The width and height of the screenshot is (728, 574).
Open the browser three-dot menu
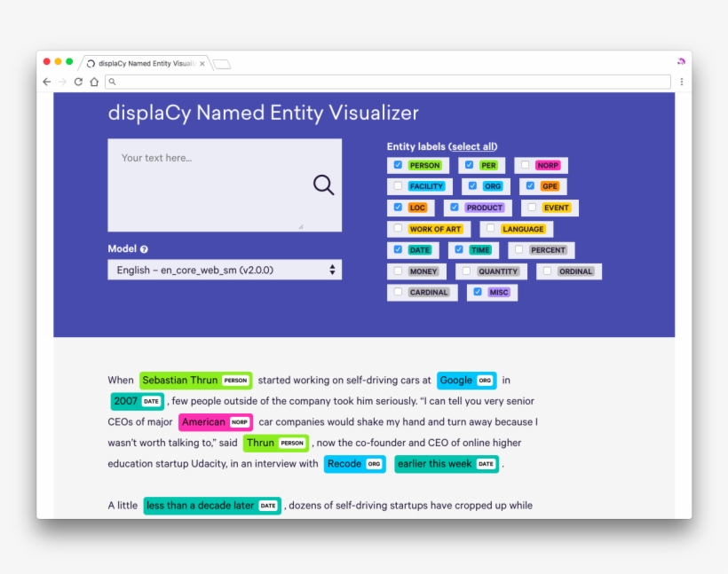click(x=681, y=82)
